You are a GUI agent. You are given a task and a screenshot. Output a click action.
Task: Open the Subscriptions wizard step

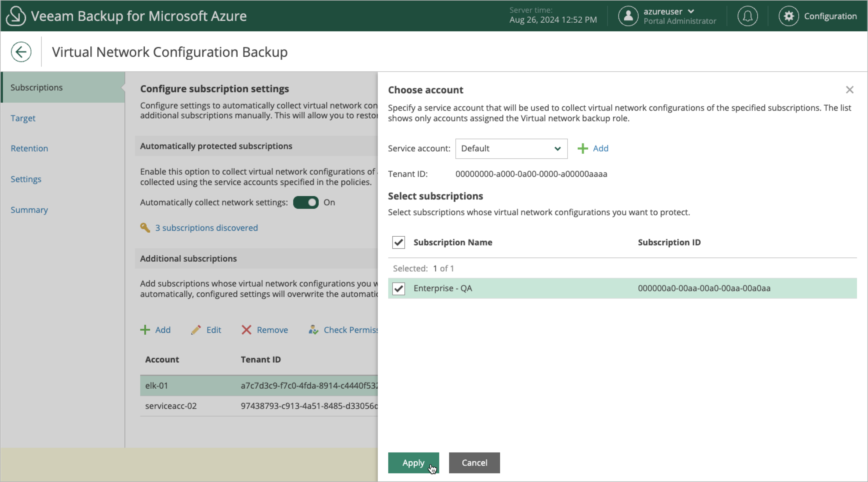63,87
